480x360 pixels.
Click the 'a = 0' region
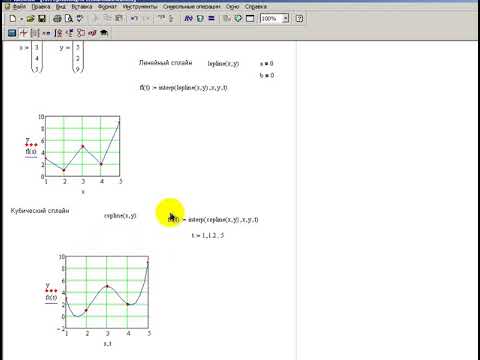point(267,63)
